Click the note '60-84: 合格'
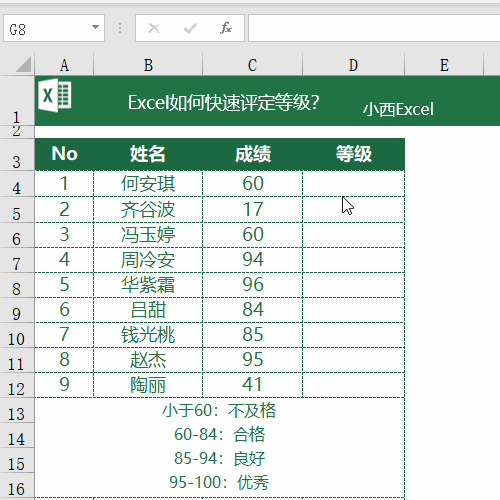The height and width of the screenshot is (500, 500). coord(219,435)
